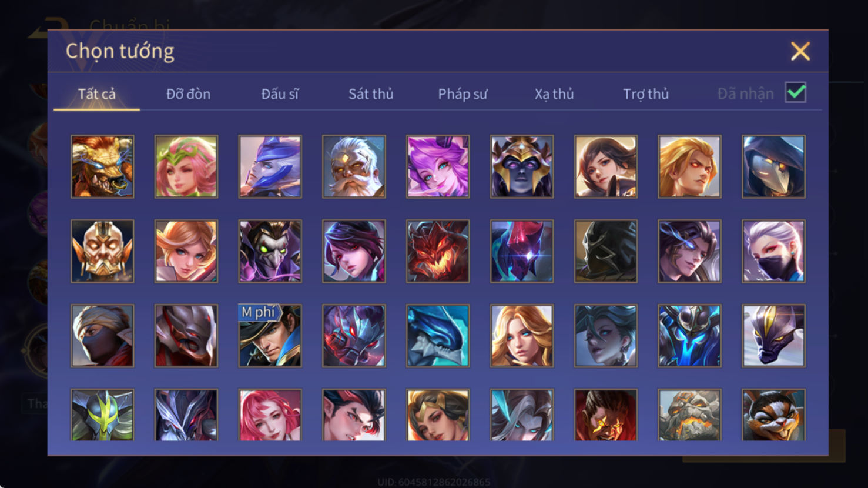Select the hero marked M phí
The width and height of the screenshot is (868, 488).
point(270,336)
